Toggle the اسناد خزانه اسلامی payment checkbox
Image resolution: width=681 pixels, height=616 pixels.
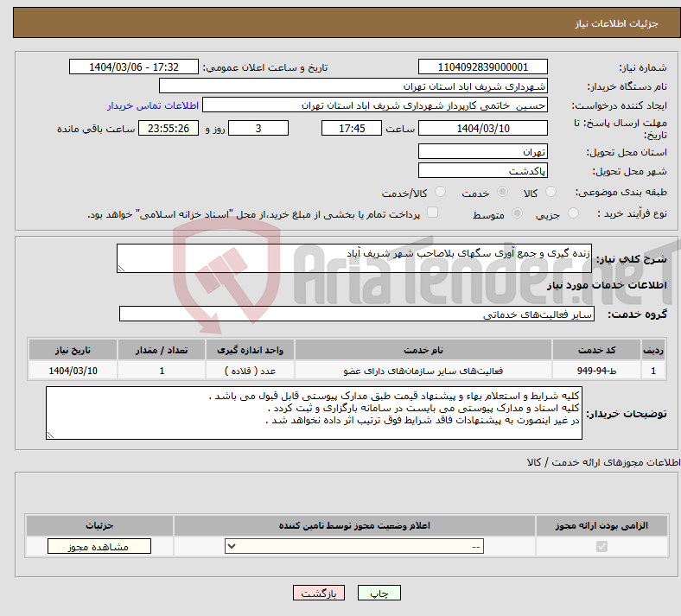tap(432, 213)
